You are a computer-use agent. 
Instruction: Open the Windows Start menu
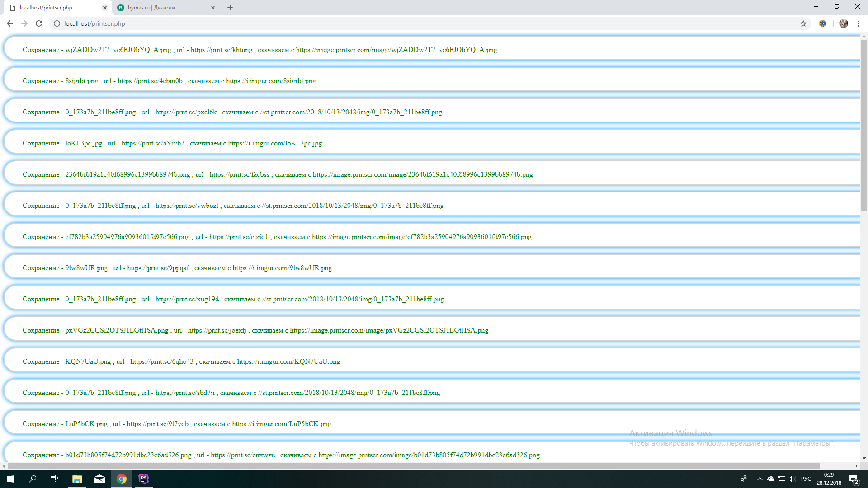11,479
